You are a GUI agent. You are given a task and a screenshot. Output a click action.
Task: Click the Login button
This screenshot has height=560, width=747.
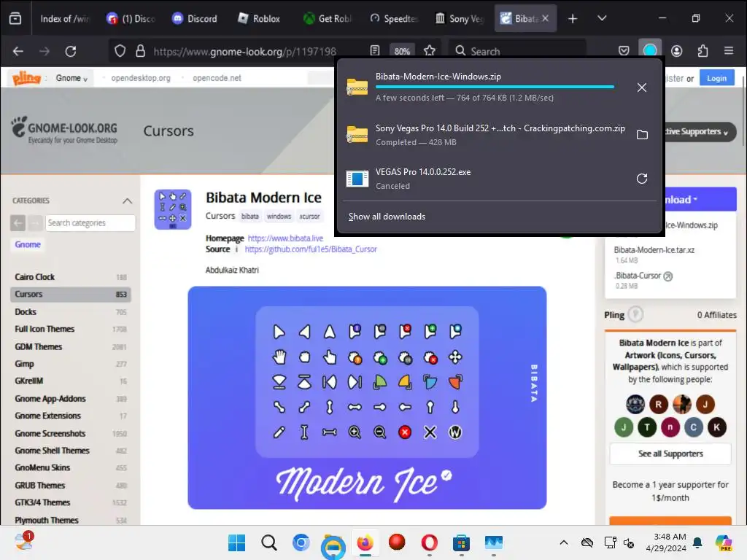(x=716, y=78)
